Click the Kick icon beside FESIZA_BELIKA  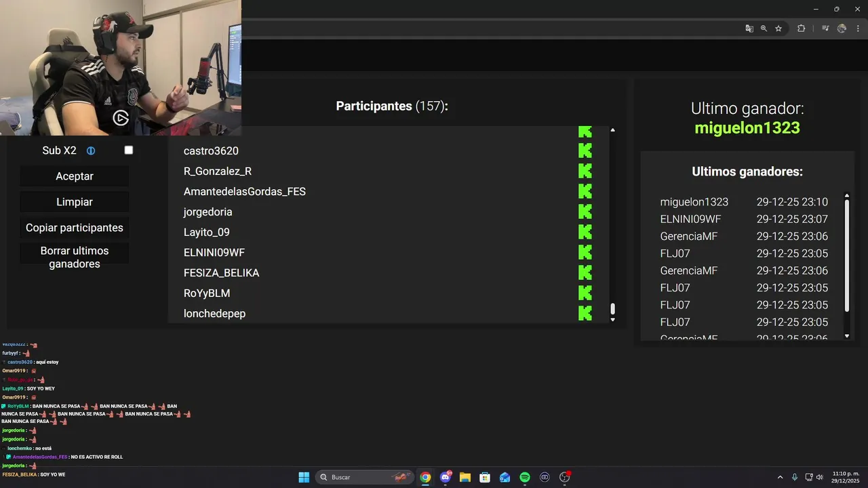pyautogui.click(x=585, y=272)
